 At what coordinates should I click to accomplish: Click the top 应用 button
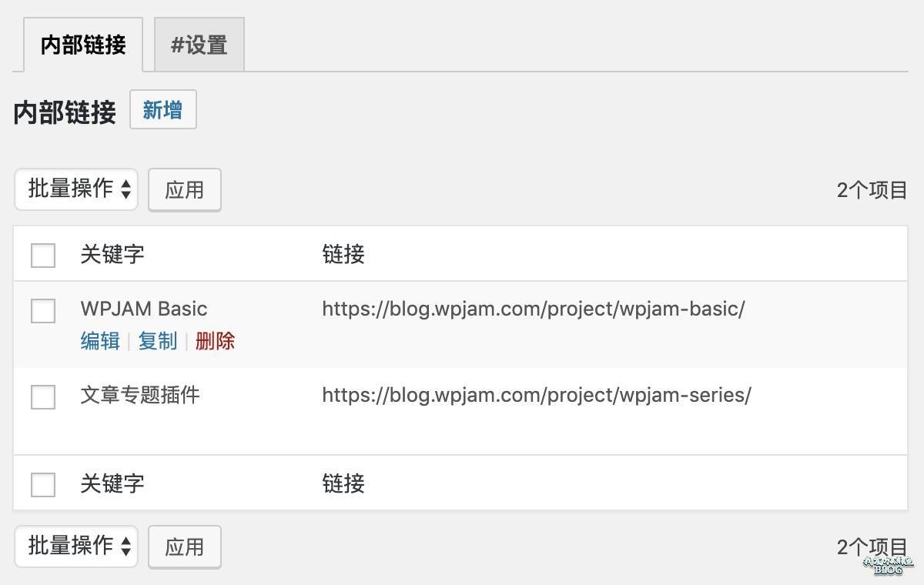click(x=184, y=189)
